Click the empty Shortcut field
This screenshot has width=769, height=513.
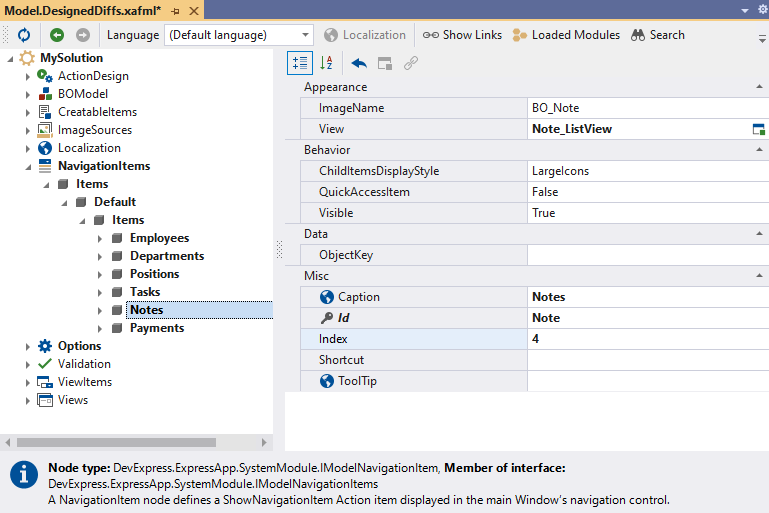coord(647,360)
